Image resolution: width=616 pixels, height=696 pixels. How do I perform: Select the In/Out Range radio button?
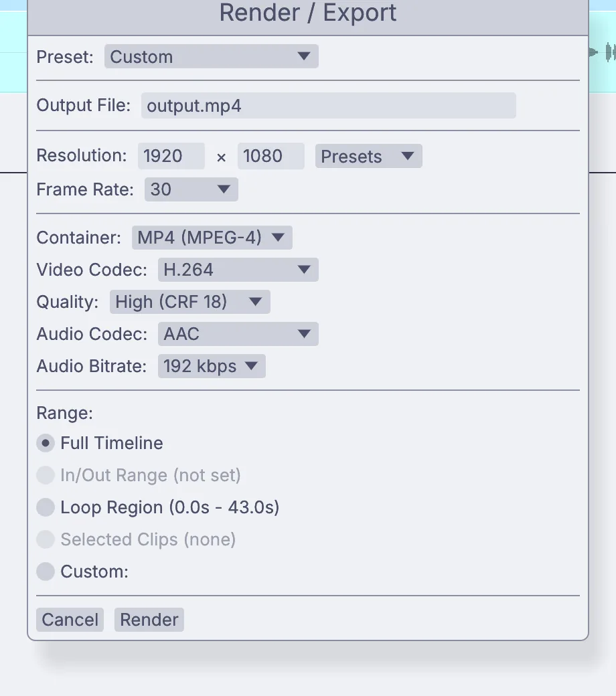(x=46, y=475)
